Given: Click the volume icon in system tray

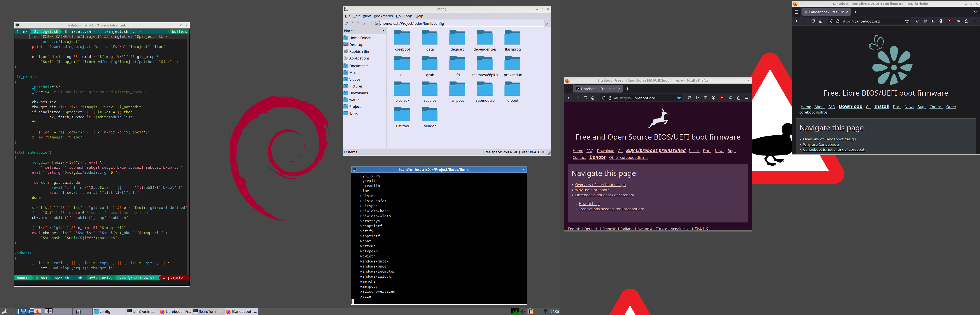Looking at the screenshot, I should [x=523, y=311].
